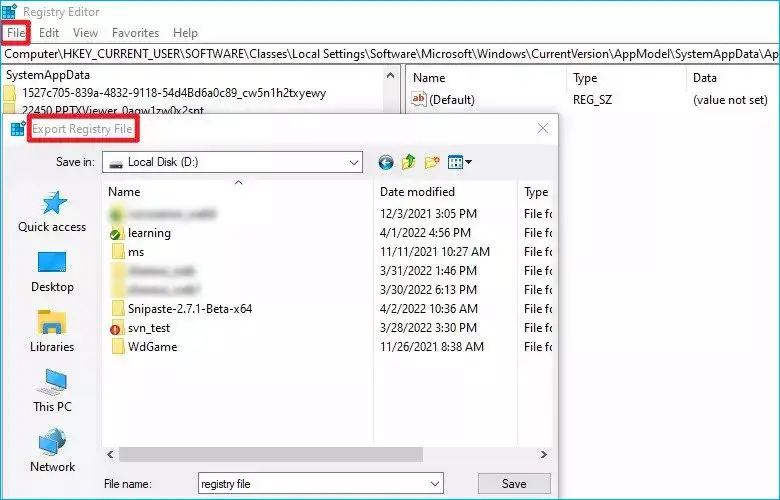Open This PC location in sidebar
Screen dimensions: 780x500
(x=52, y=392)
